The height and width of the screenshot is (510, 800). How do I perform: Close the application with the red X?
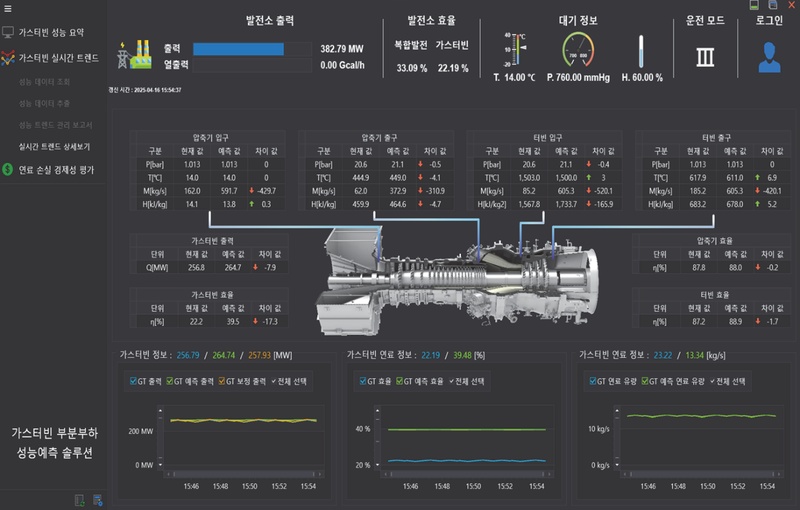[792, 5]
